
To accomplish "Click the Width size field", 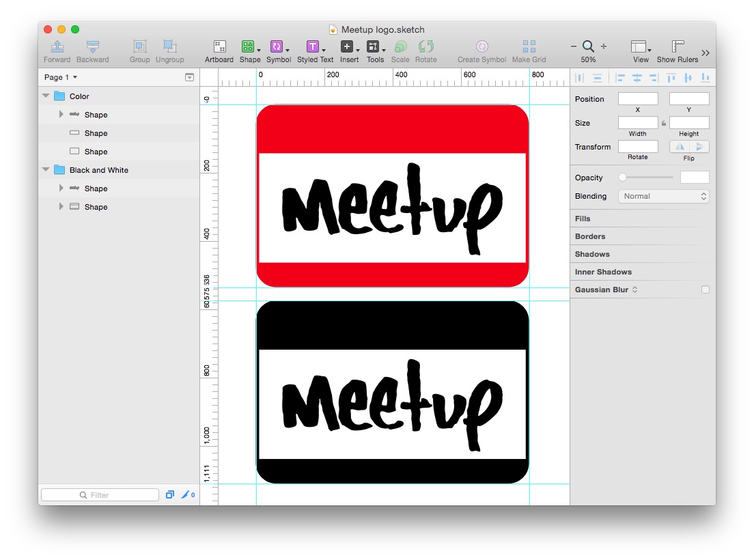I will 638,122.
